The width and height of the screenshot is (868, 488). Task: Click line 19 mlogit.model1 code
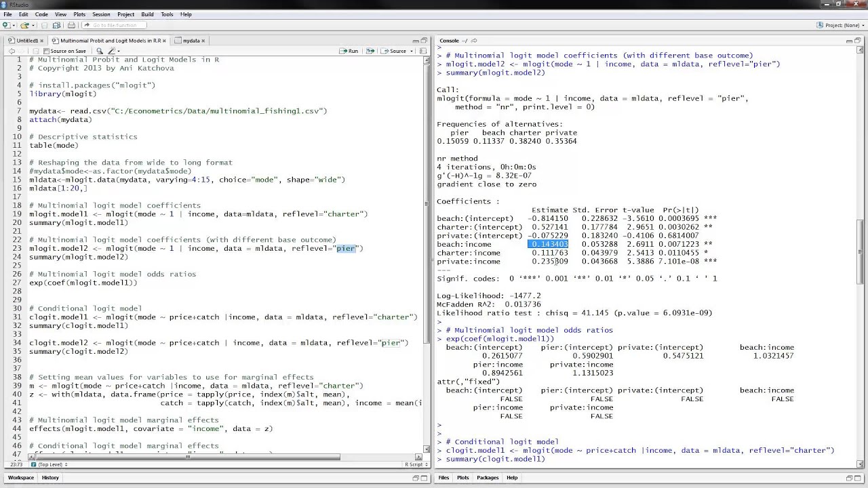[x=198, y=213]
